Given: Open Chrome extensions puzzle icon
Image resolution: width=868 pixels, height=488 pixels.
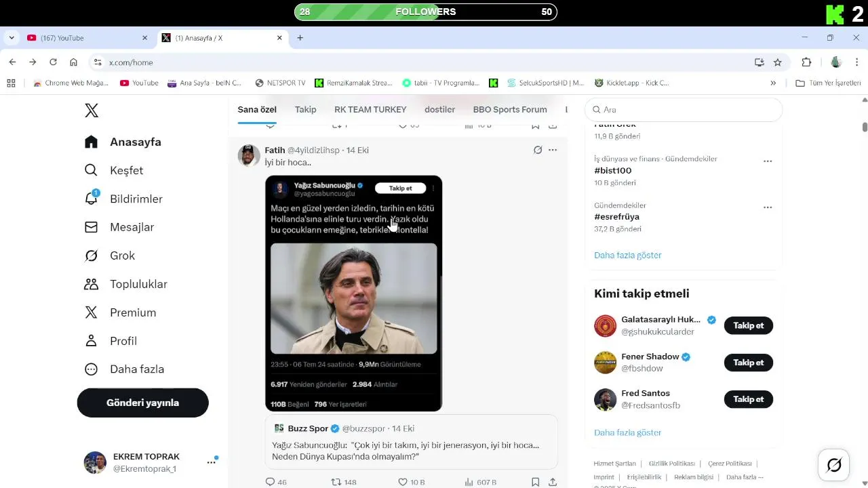Looking at the screenshot, I should point(806,62).
